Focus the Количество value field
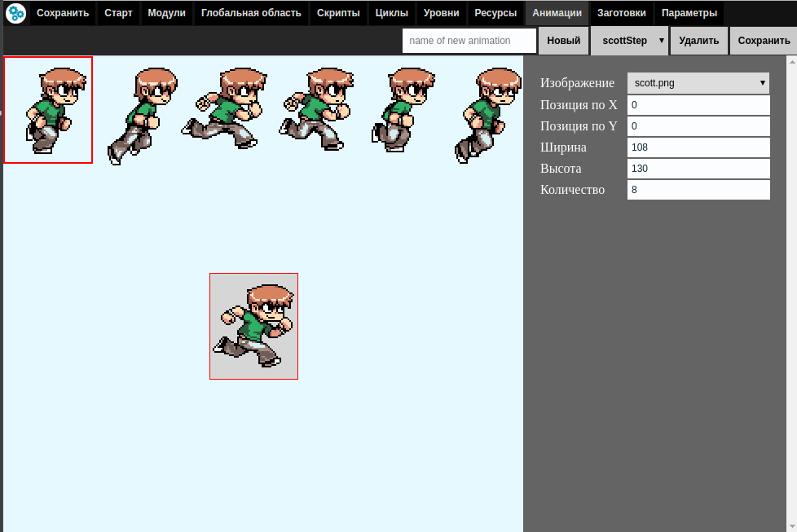The width and height of the screenshot is (797, 532). (698, 190)
